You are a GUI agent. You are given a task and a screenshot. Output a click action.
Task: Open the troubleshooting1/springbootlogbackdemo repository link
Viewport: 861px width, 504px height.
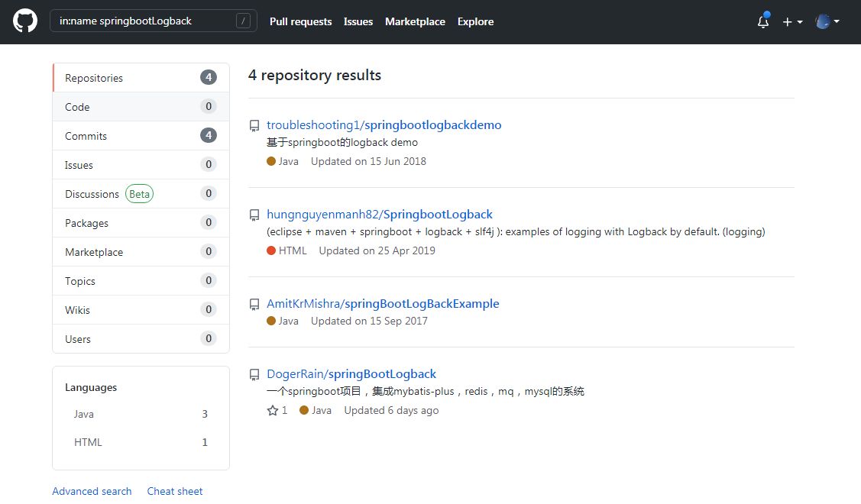pyautogui.click(x=384, y=125)
